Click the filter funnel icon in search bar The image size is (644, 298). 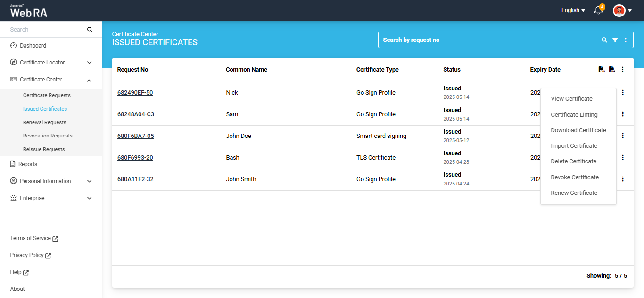point(615,40)
